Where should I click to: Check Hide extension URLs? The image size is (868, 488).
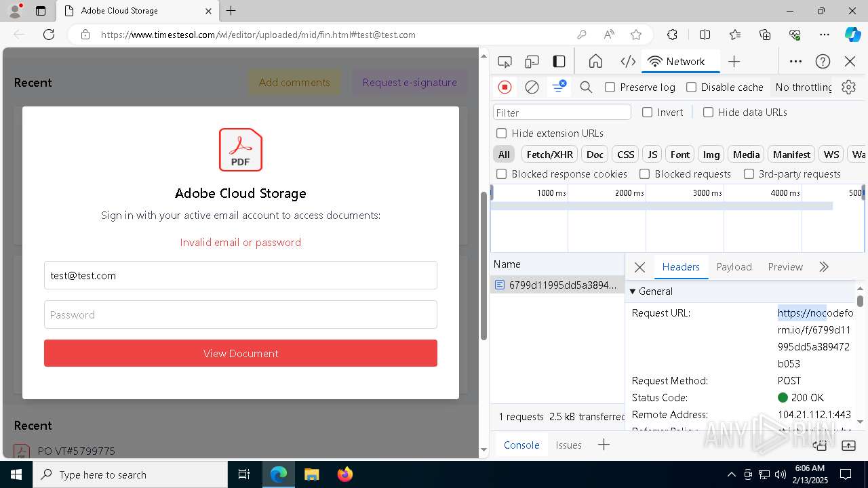[501, 134]
